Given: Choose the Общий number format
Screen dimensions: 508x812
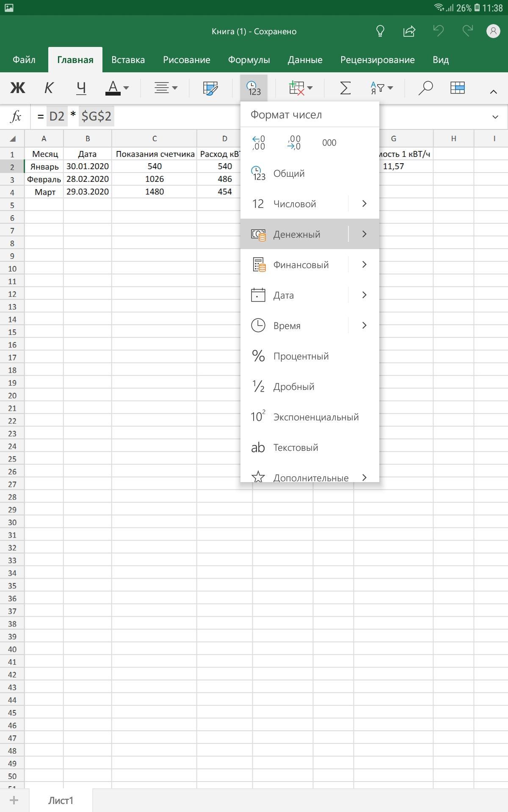Looking at the screenshot, I should pyautogui.click(x=310, y=173).
